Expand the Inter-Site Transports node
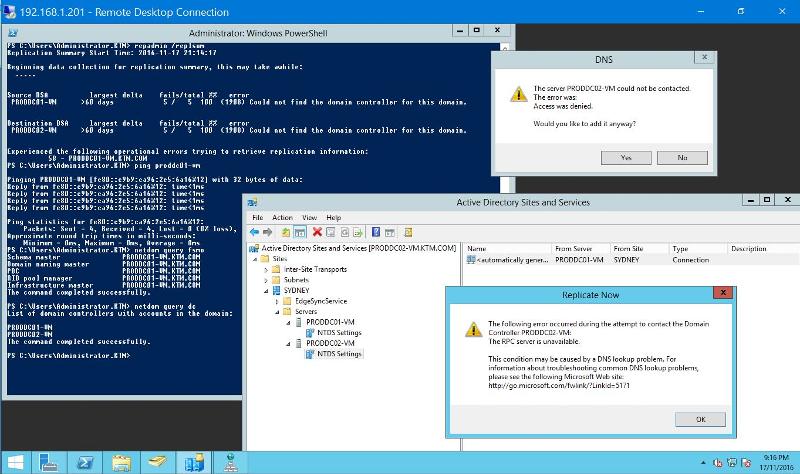Image resolution: width=800 pixels, height=474 pixels. coord(266,269)
